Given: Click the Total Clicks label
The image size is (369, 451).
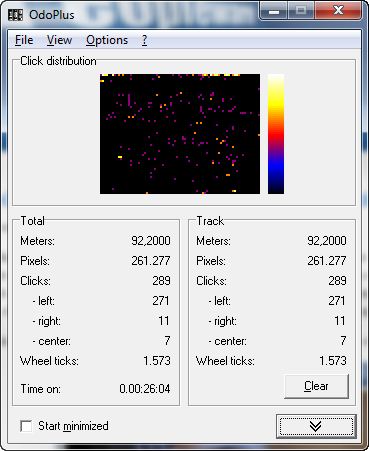Looking at the screenshot, I should [x=35, y=281].
